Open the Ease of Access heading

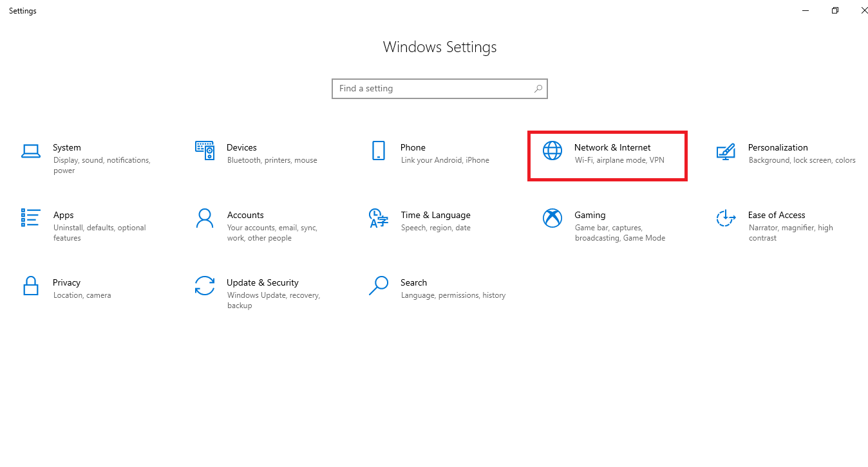tap(777, 215)
